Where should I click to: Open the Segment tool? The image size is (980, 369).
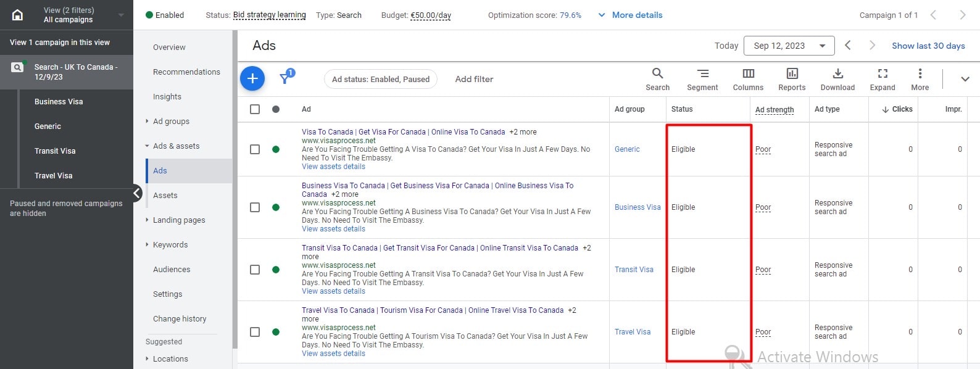(702, 79)
